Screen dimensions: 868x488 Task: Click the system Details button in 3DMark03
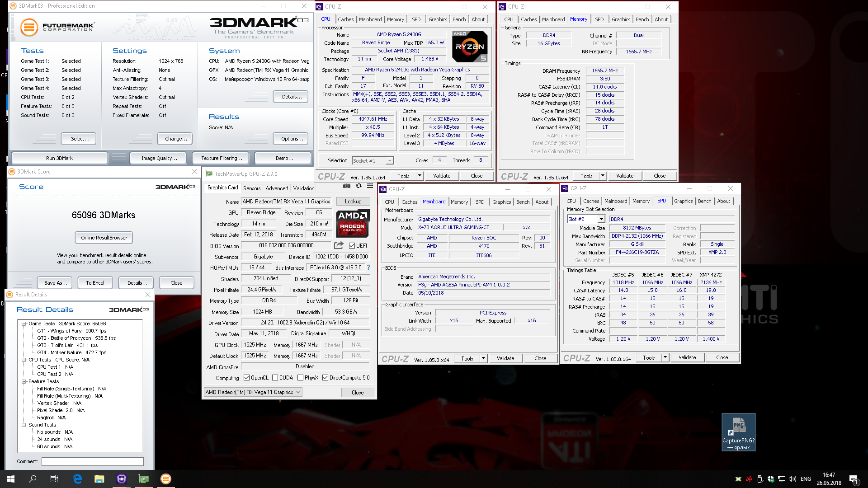(x=292, y=97)
